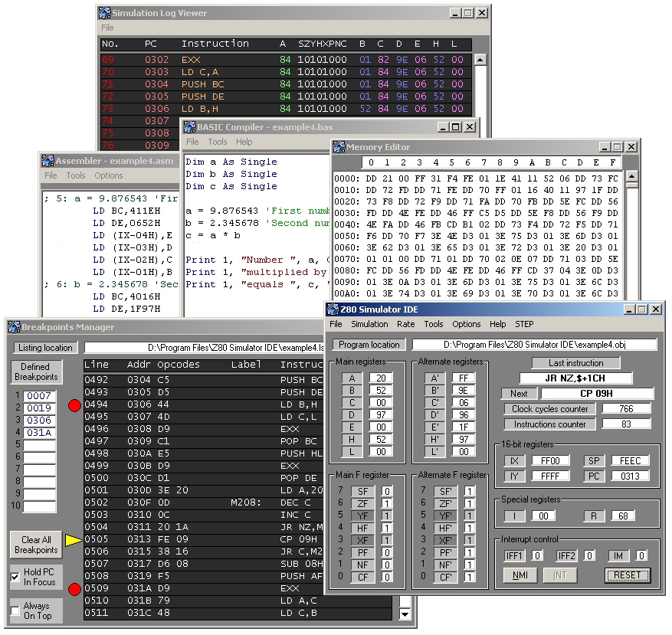The image size is (672, 635).
Task: Click the instructions counter value 83
Action: tap(626, 424)
